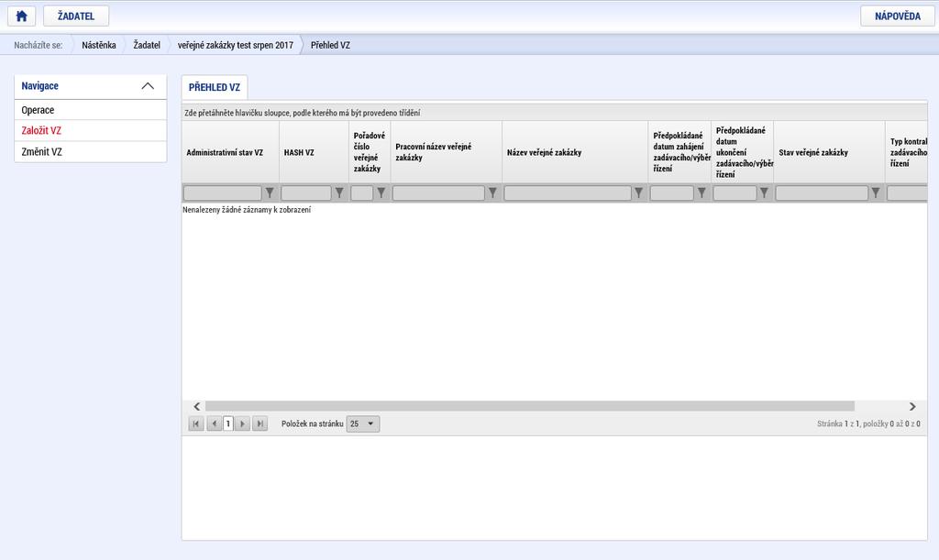
Task: Switch to PŘEHLED VZ tab
Action: point(215,87)
